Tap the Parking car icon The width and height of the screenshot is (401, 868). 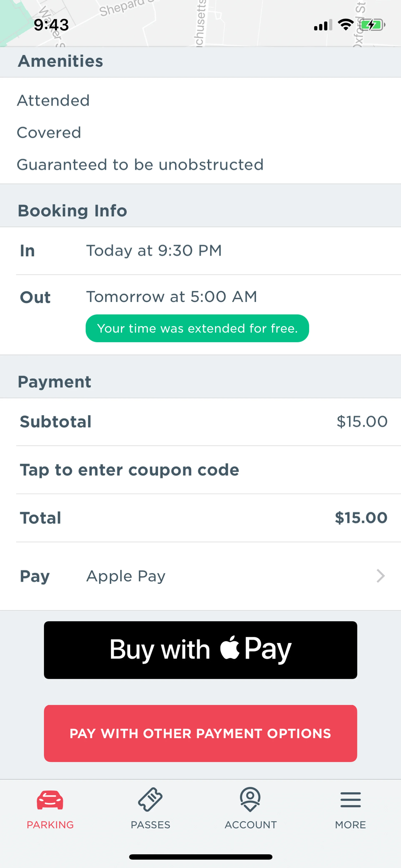pyautogui.click(x=50, y=800)
